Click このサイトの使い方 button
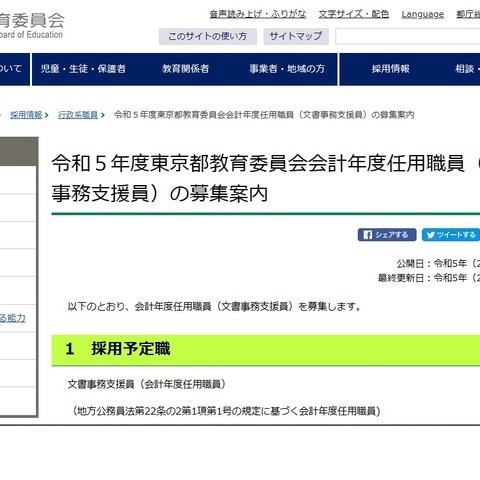The image size is (480, 480). click(x=208, y=36)
